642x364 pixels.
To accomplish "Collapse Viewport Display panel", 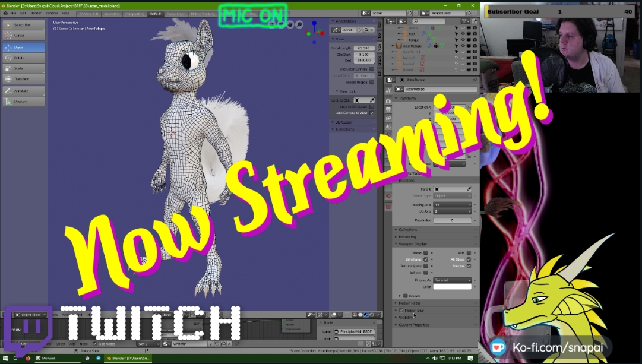I will tap(435, 244).
